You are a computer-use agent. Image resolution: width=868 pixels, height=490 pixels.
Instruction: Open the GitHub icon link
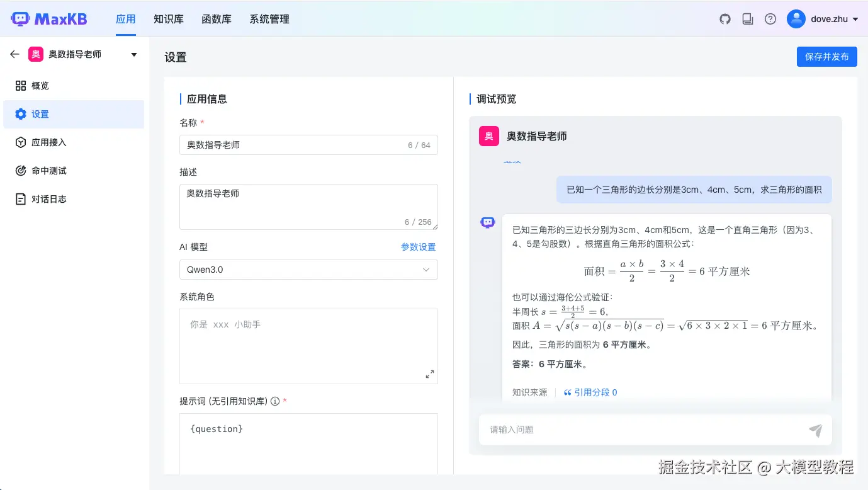tap(725, 19)
